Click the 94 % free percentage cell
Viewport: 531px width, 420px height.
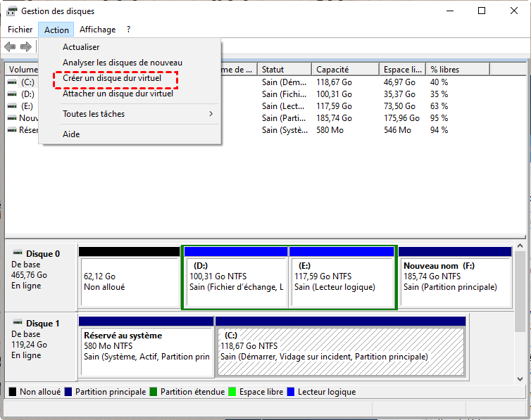439,130
